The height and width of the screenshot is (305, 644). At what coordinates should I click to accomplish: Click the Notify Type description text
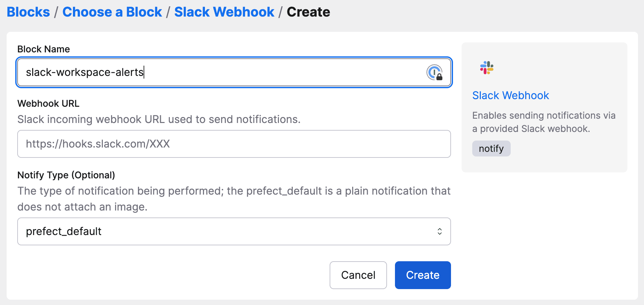[x=234, y=199]
